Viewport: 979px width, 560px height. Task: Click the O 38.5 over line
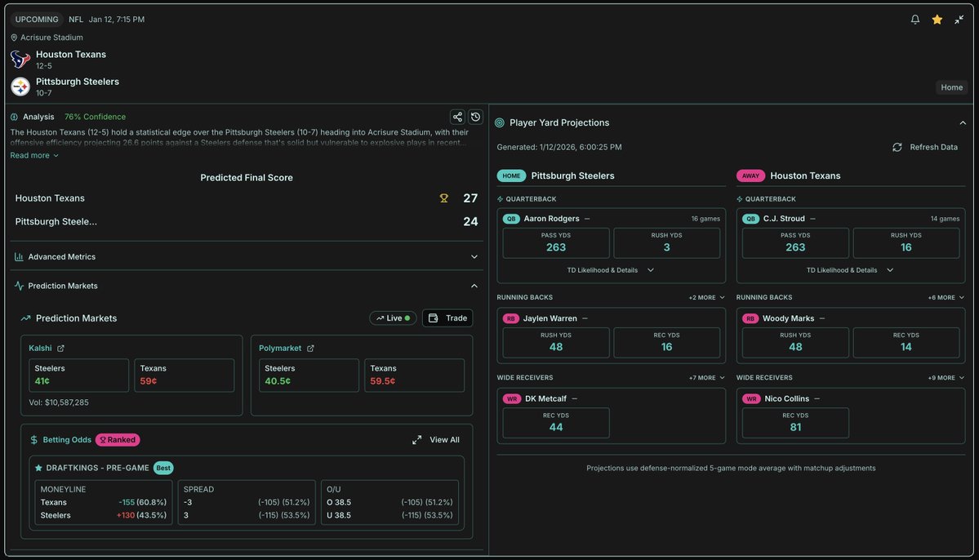[389, 503]
